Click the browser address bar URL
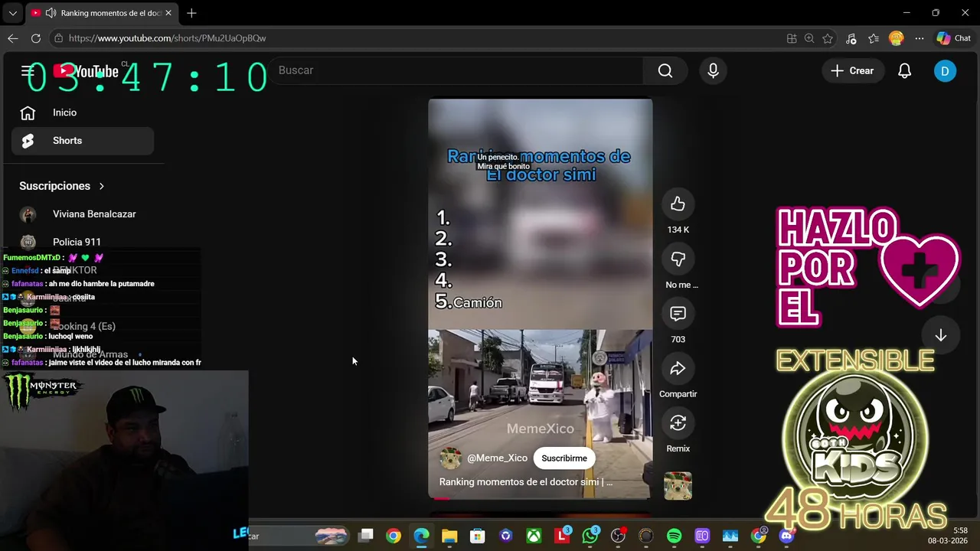Image resolution: width=980 pixels, height=551 pixels. (167, 38)
